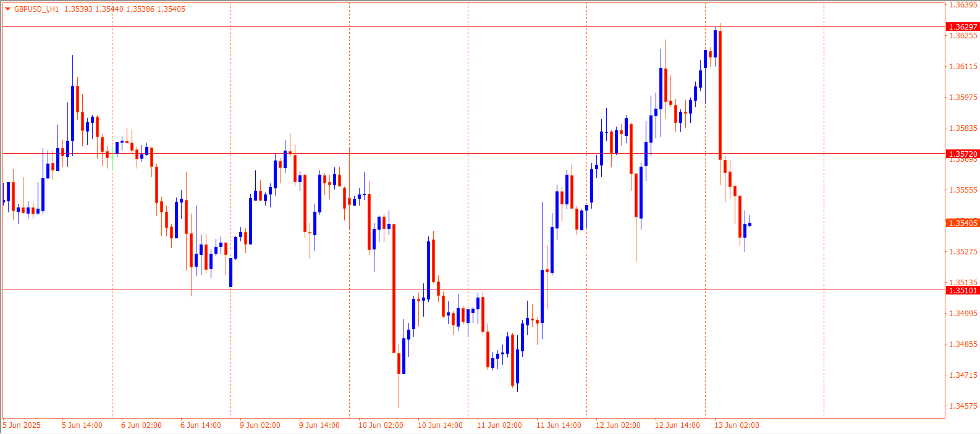The width and height of the screenshot is (980, 434).
Task: Click the 9 Jun 14:00 time label
Action: coord(319,425)
